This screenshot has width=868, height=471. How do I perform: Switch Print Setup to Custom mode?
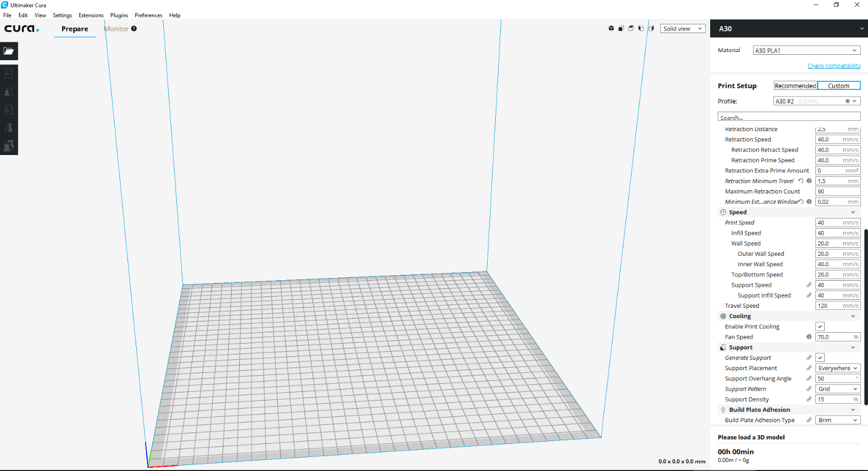tap(839, 86)
